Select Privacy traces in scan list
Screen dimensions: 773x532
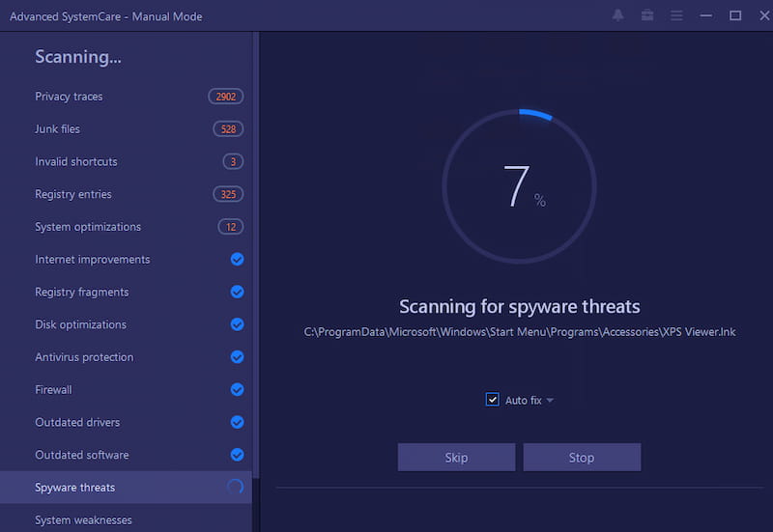(x=126, y=97)
